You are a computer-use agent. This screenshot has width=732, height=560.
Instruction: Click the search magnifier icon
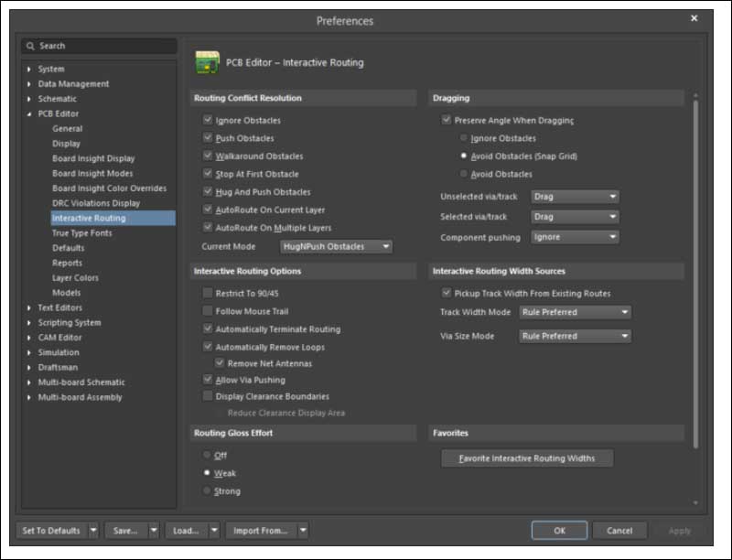(31, 46)
